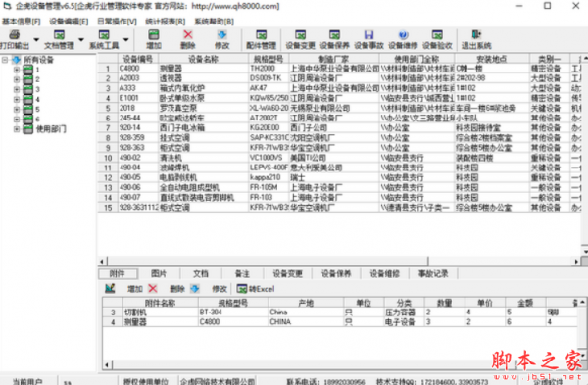The height and width of the screenshot is (385, 588).
Task: Open the 统计报表[R] menu
Action: [166, 22]
